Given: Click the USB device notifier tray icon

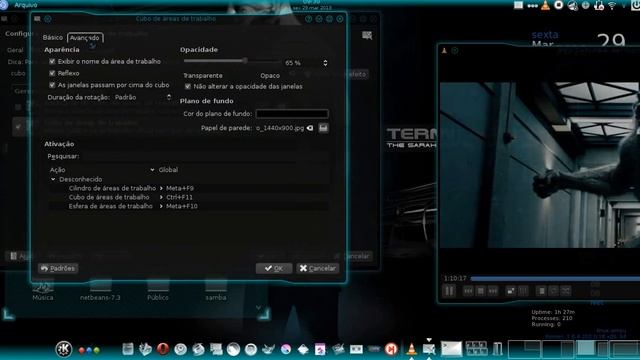Looking at the screenshot, I should (x=599, y=5).
